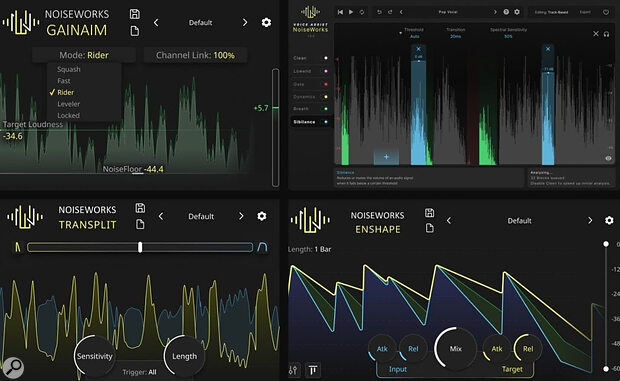Click the Editing Track-Based label
This screenshot has height=381, width=620.
pyautogui.click(x=551, y=12)
